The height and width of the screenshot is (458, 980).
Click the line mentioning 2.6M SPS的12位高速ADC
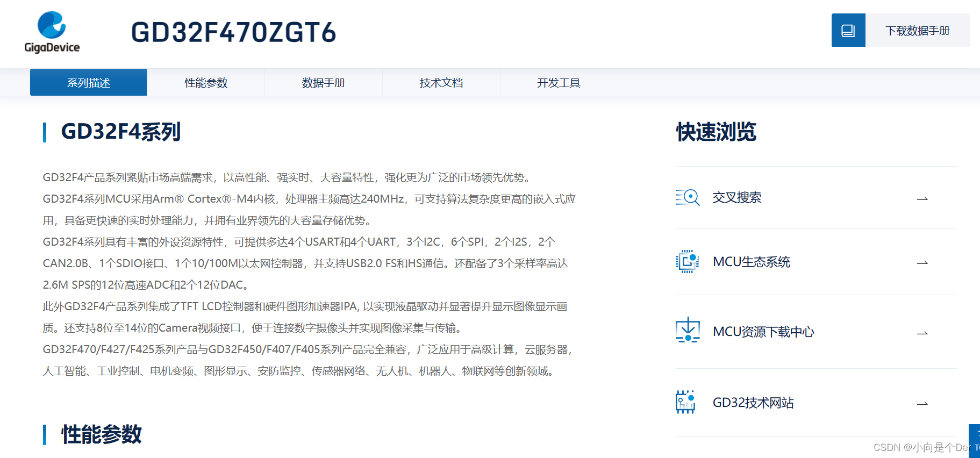(146, 285)
